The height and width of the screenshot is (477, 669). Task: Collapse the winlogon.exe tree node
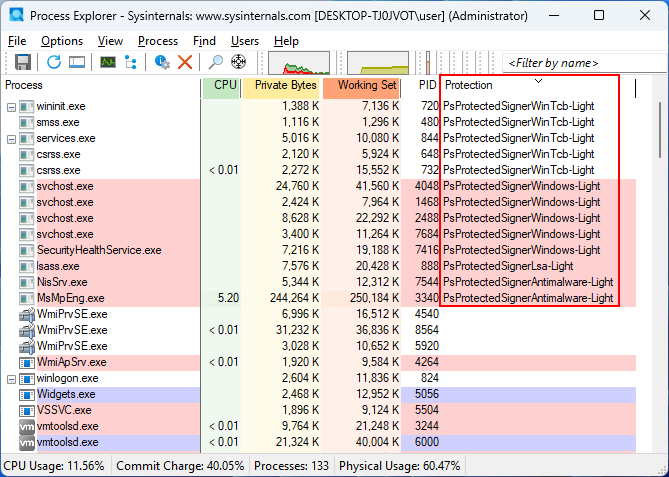point(11,378)
